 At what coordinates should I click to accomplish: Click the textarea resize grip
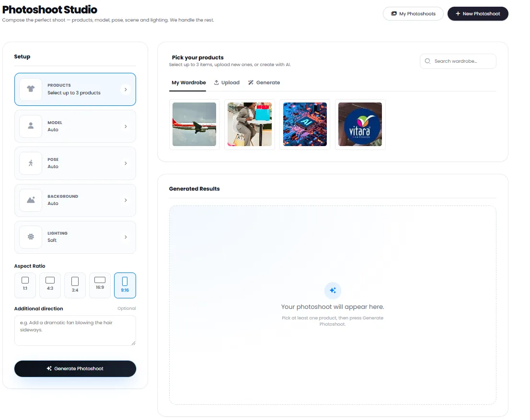click(x=133, y=343)
